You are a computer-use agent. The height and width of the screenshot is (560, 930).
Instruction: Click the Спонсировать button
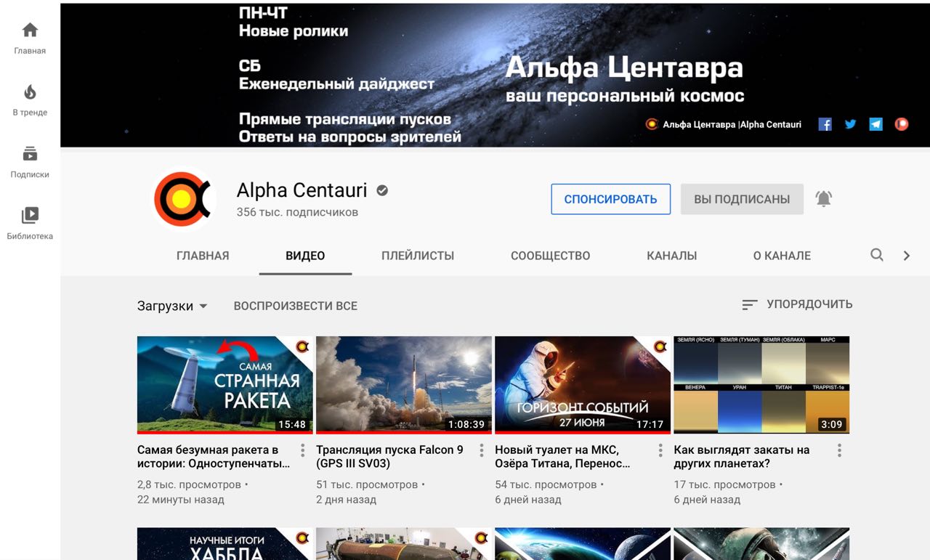(610, 199)
